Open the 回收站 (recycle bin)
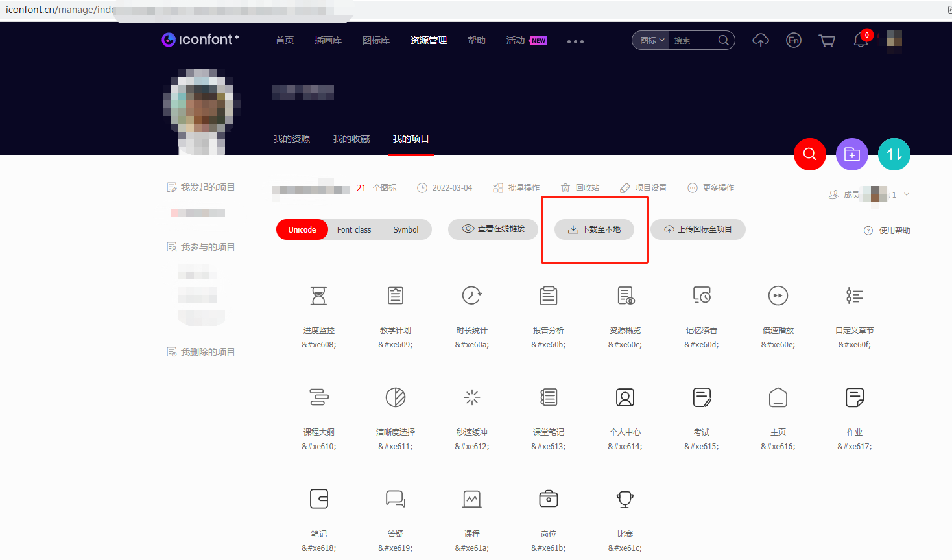Viewport: 952px width, 560px height. pos(580,187)
